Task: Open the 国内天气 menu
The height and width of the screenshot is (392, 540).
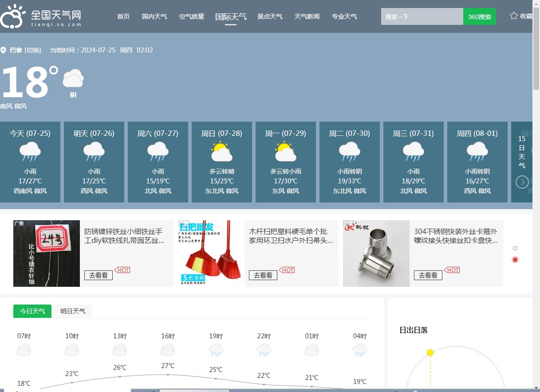Action: [154, 16]
